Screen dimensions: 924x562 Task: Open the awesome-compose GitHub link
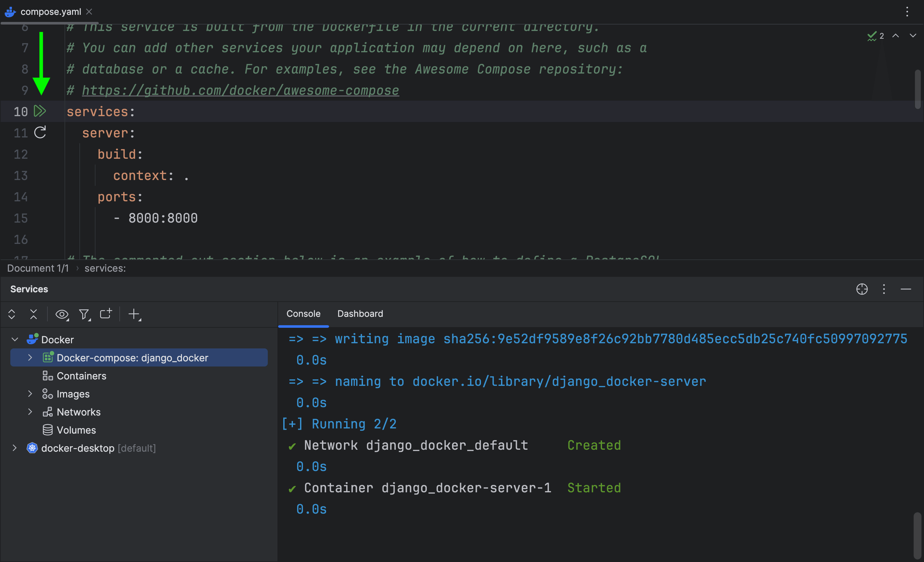(x=240, y=90)
